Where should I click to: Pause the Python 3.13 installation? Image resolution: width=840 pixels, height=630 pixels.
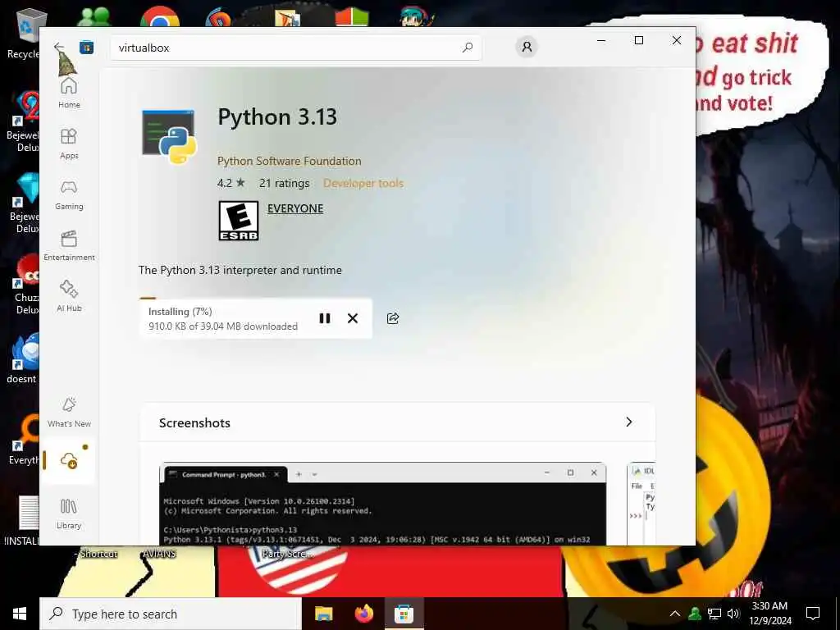(325, 318)
